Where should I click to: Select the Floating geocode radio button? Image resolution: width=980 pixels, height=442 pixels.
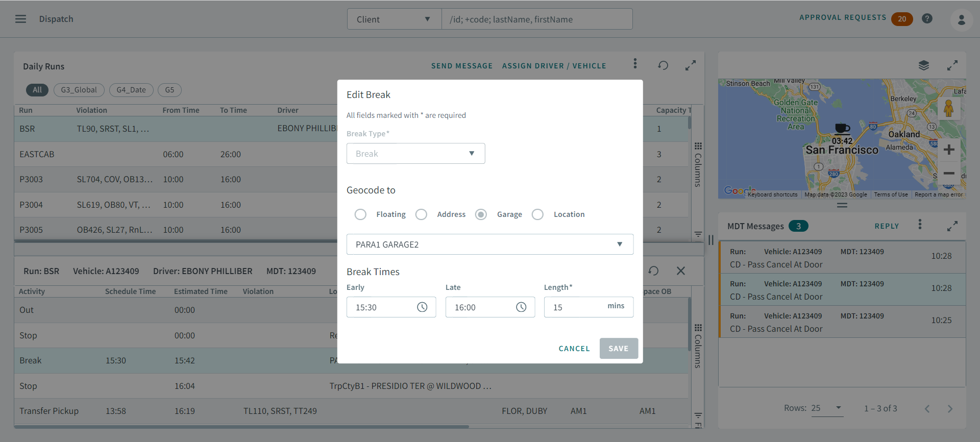[x=360, y=214]
